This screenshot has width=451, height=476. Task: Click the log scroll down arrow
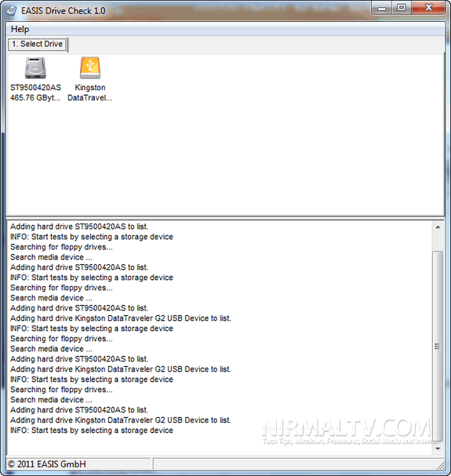[x=438, y=449]
